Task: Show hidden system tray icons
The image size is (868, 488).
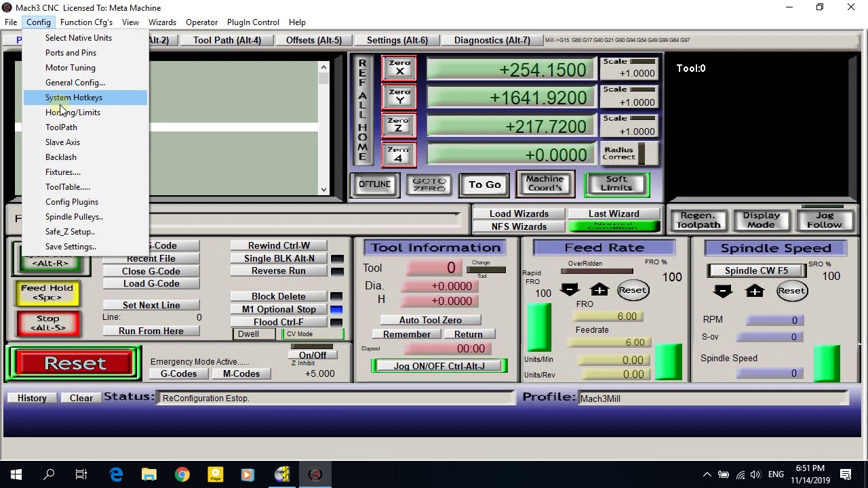Action: pyautogui.click(x=707, y=474)
